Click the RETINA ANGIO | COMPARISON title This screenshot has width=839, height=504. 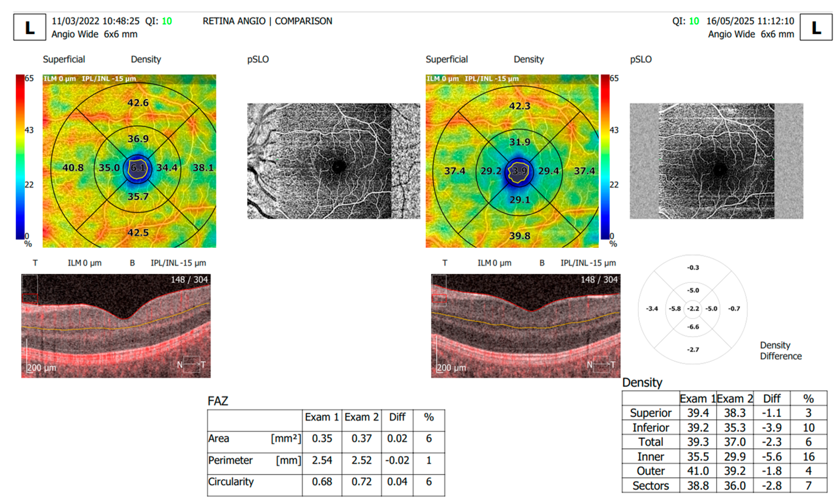click(267, 21)
